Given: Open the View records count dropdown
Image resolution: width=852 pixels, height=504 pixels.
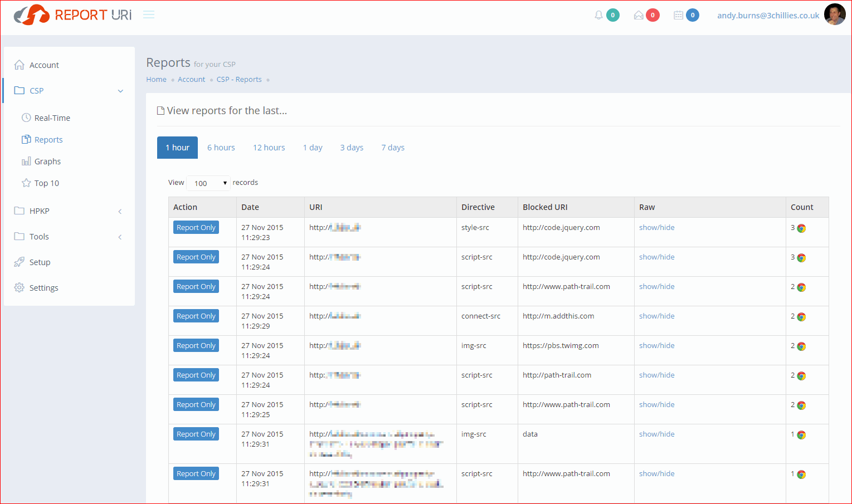Looking at the screenshot, I should click(208, 183).
